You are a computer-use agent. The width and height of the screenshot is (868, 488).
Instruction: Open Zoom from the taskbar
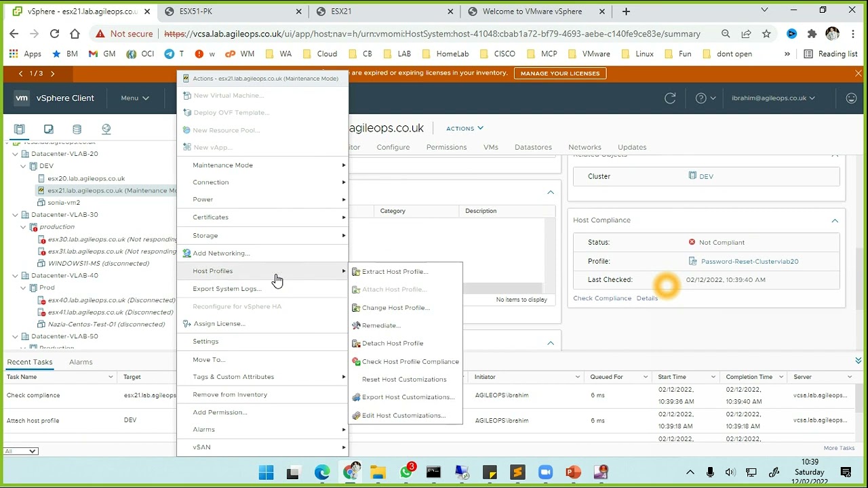coord(545,472)
